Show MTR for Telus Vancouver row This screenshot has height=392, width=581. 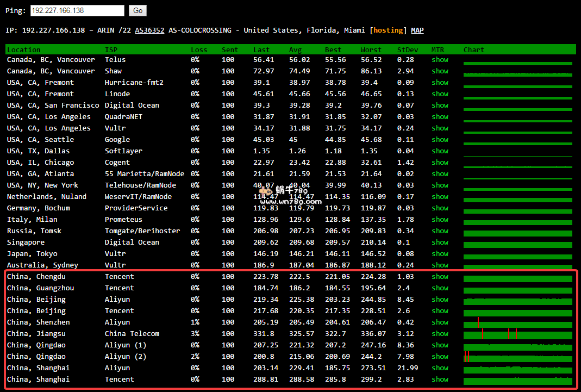pos(440,60)
